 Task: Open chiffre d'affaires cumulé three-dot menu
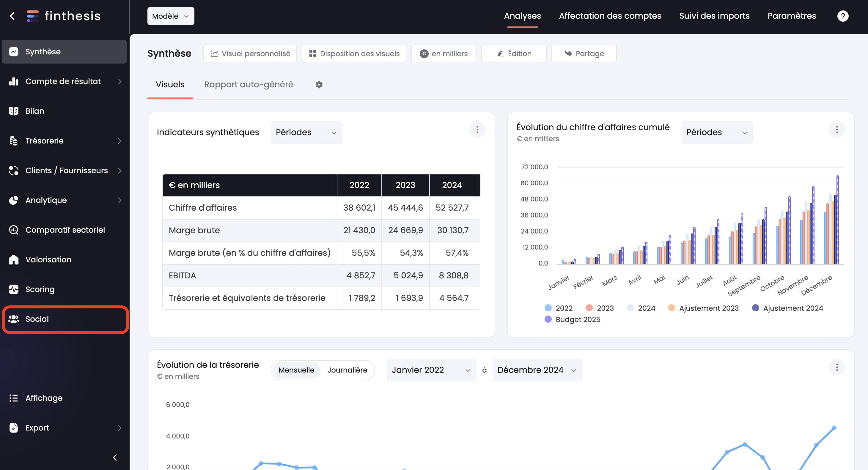click(837, 130)
